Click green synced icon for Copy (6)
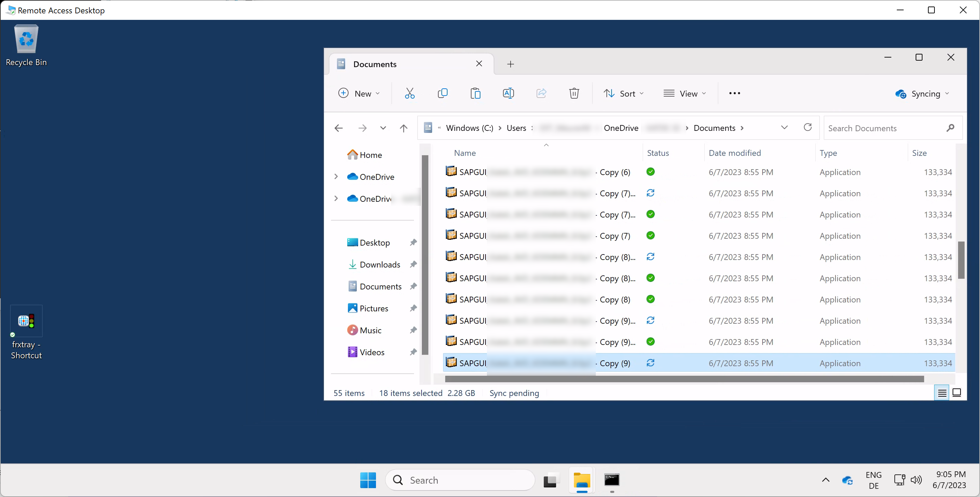This screenshot has height=497, width=980. pos(651,172)
